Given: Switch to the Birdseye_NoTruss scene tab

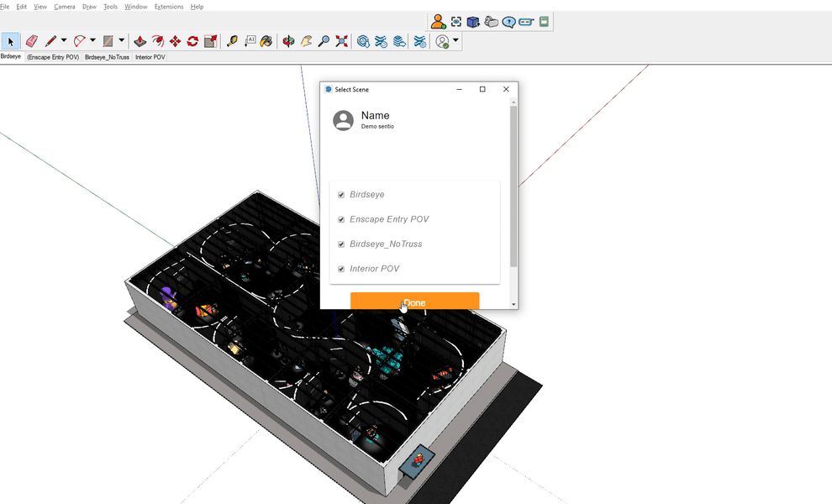Looking at the screenshot, I should pos(107,57).
